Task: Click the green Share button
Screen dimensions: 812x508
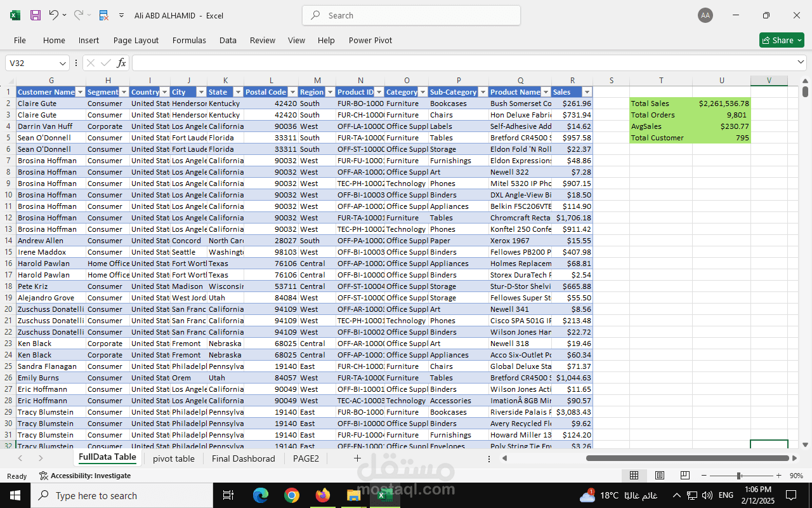Action: click(x=782, y=40)
